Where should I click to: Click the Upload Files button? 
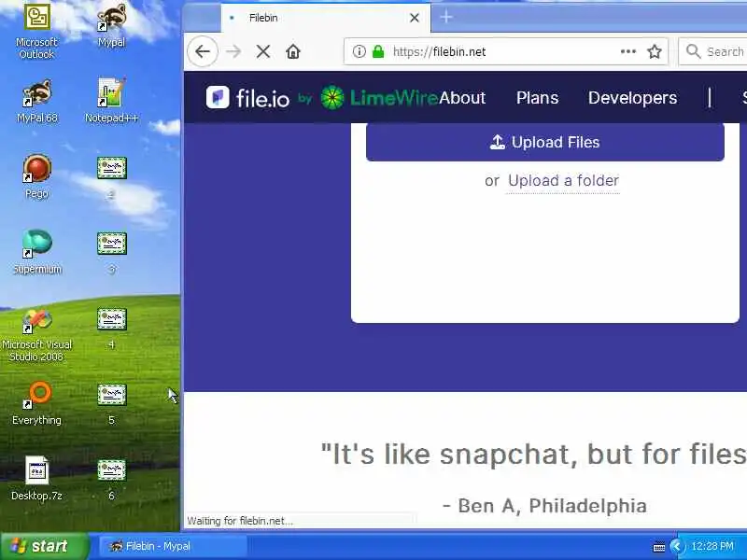[545, 142]
